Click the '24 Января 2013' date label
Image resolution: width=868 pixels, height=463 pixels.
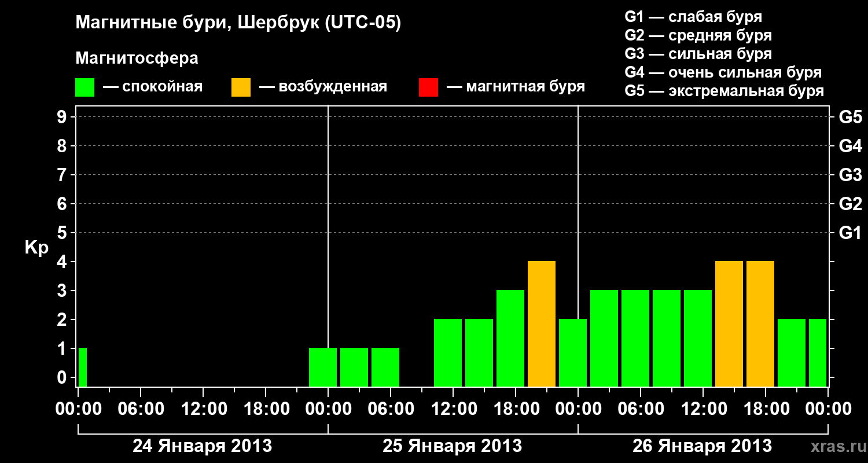click(x=203, y=446)
